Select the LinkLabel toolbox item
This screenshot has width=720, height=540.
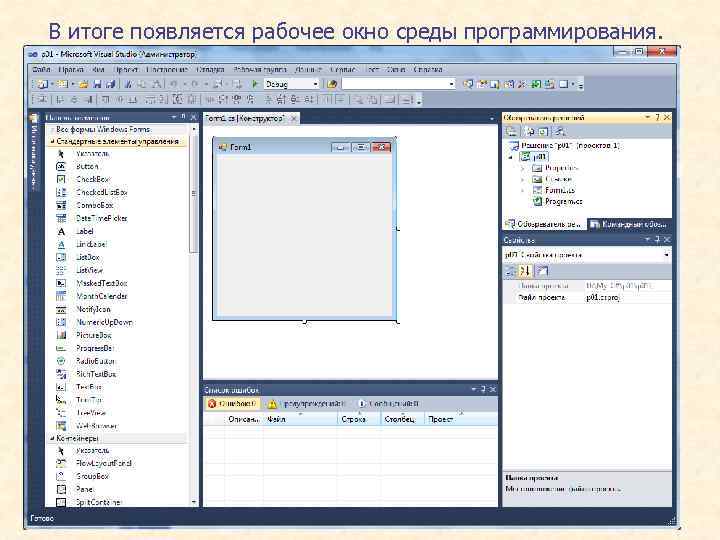91,244
